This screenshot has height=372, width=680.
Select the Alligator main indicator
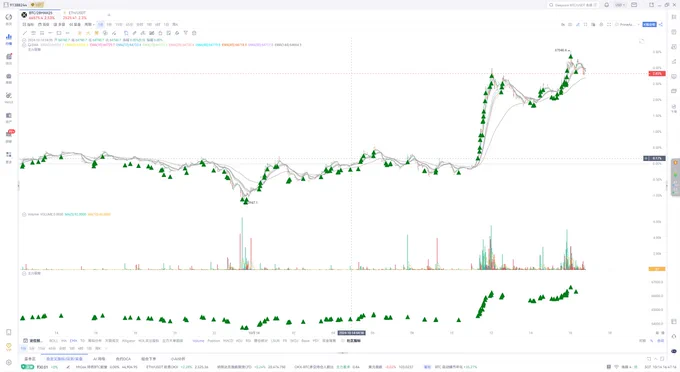point(128,341)
